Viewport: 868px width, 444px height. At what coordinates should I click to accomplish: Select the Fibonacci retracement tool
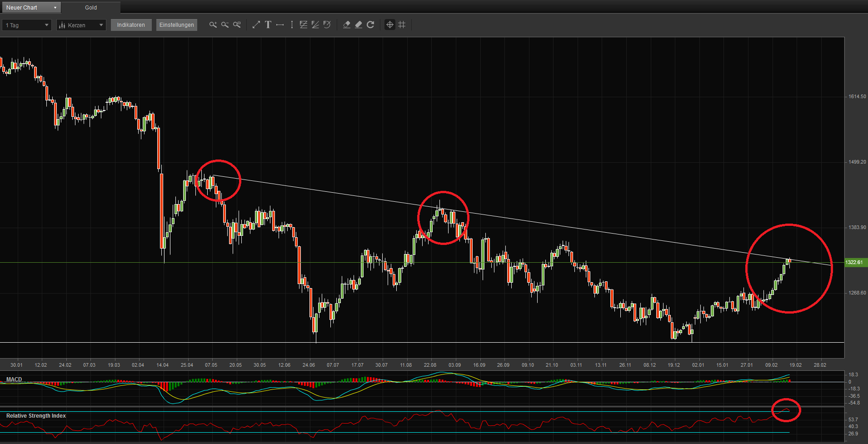pos(303,25)
